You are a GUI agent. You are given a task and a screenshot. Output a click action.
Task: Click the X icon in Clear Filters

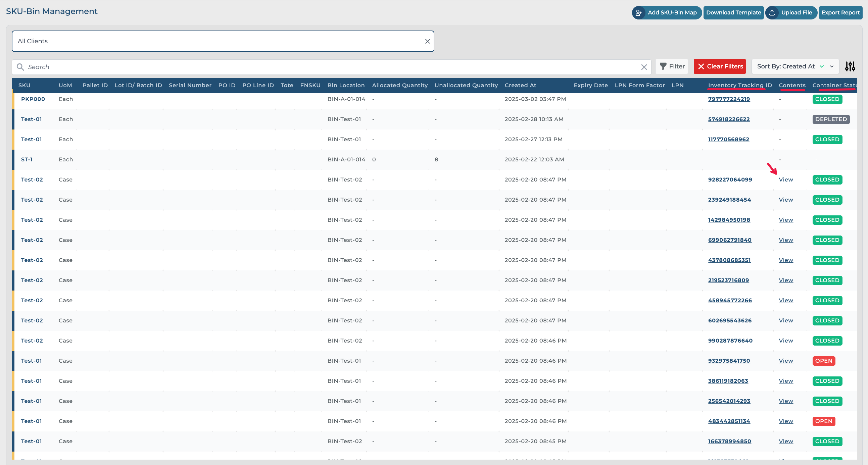pyautogui.click(x=701, y=66)
